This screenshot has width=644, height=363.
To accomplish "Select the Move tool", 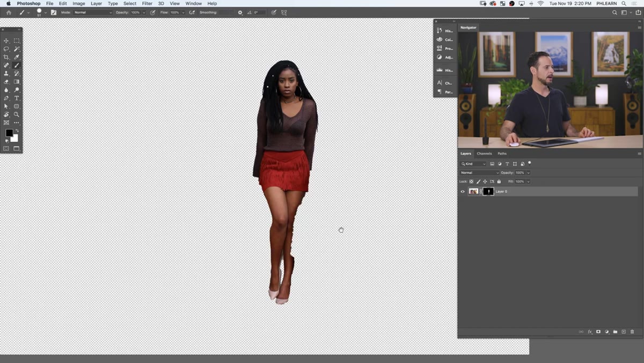I will tap(6, 41).
